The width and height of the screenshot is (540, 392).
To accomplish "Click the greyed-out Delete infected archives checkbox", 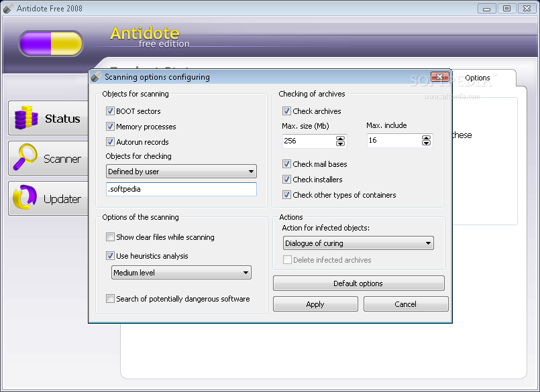I will (287, 259).
